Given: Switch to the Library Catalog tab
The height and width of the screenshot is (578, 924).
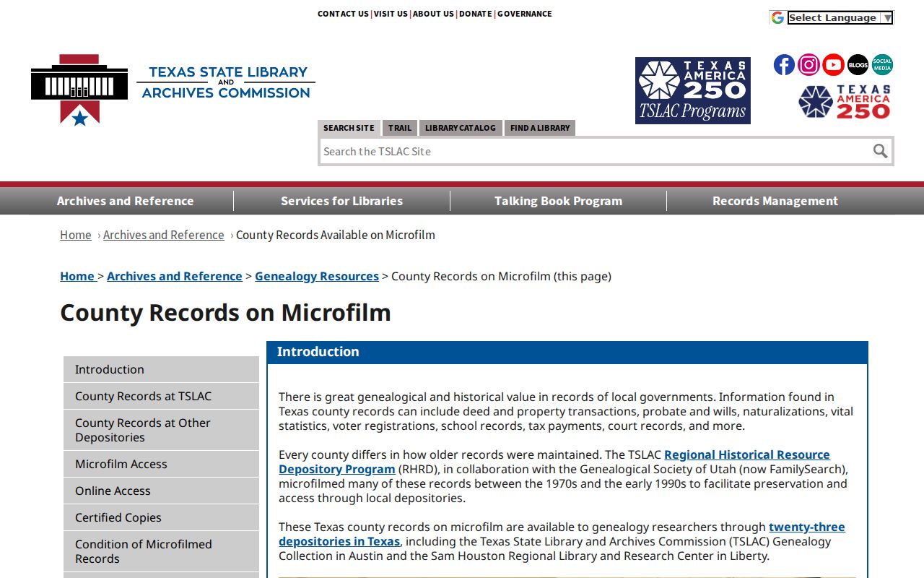Looking at the screenshot, I should point(461,128).
